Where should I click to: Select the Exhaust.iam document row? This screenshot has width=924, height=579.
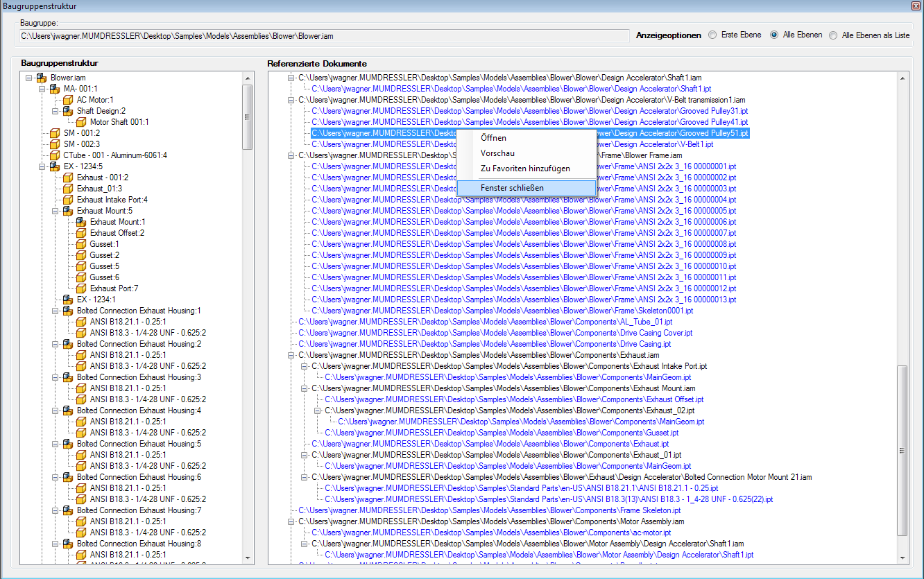pos(479,355)
